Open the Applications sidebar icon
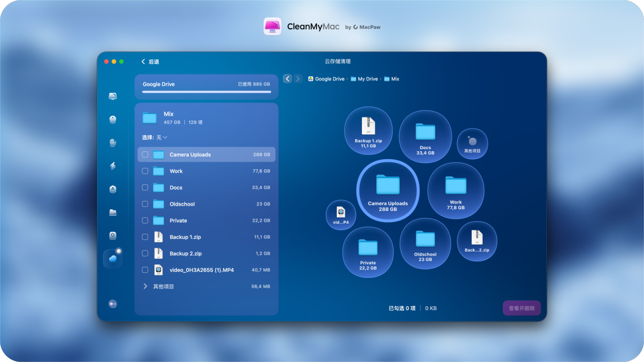Viewport: 644px width, 362px height. 113,189
